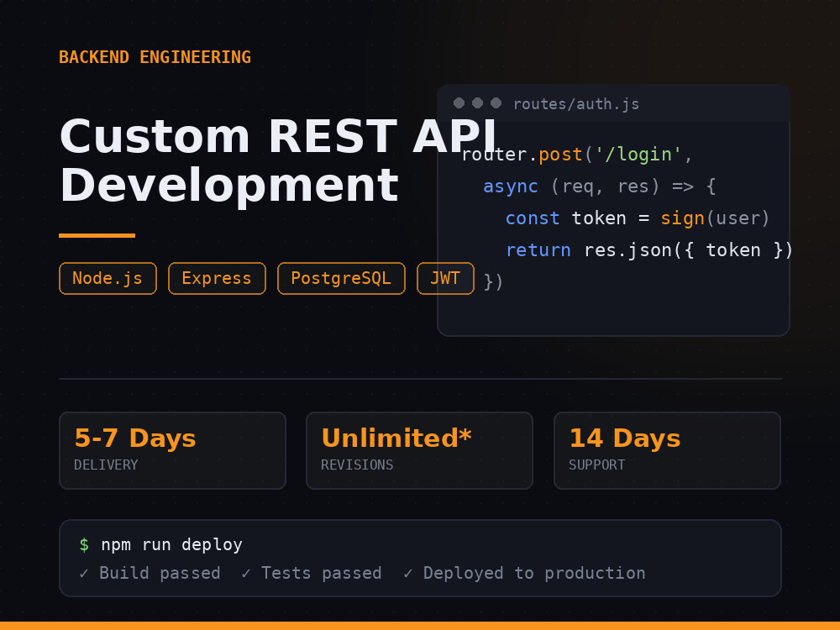This screenshot has width=840, height=630.
Task: Click the 'npm run deploy' command
Action: click(x=172, y=545)
